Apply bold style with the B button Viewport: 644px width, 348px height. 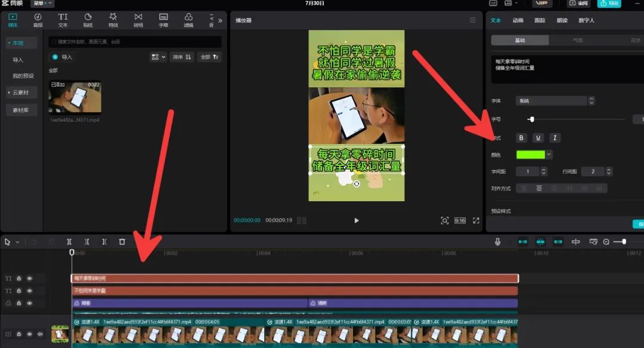tap(522, 138)
